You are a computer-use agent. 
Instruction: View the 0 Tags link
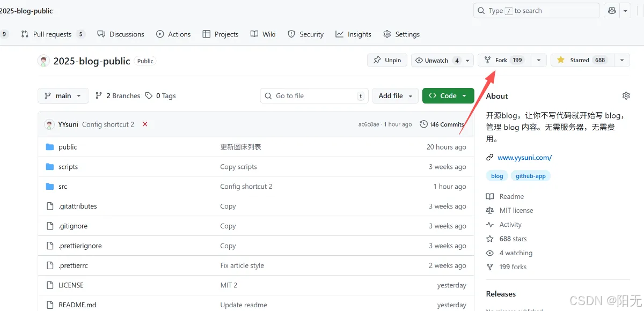[160, 96]
